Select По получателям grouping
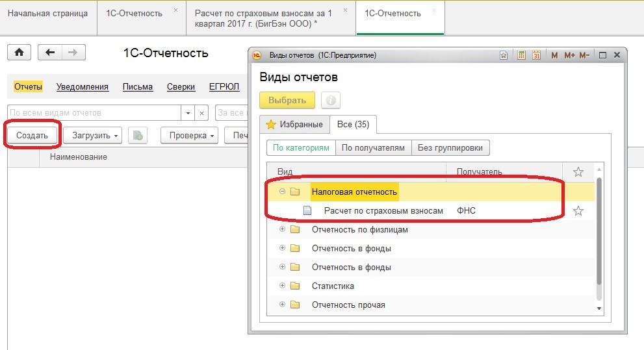The image size is (644, 350). (374, 147)
